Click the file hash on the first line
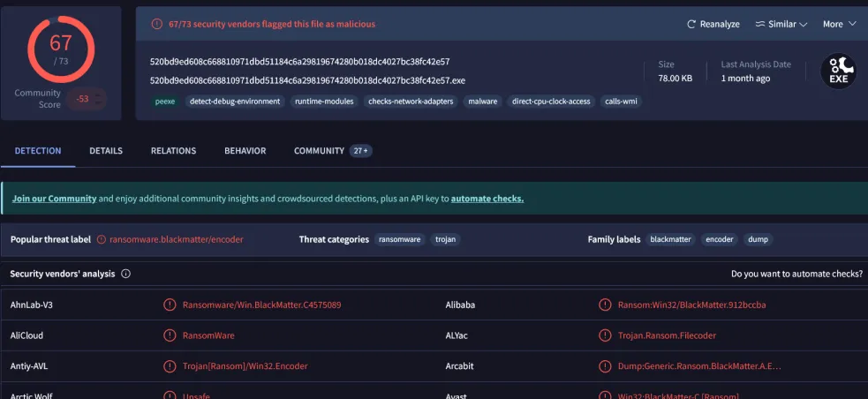 299,62
